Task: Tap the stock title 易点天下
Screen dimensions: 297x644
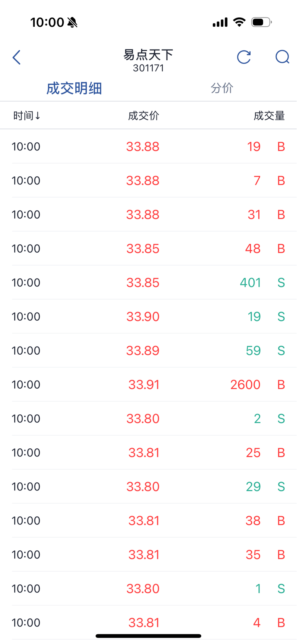Action: tap(148, 55)
